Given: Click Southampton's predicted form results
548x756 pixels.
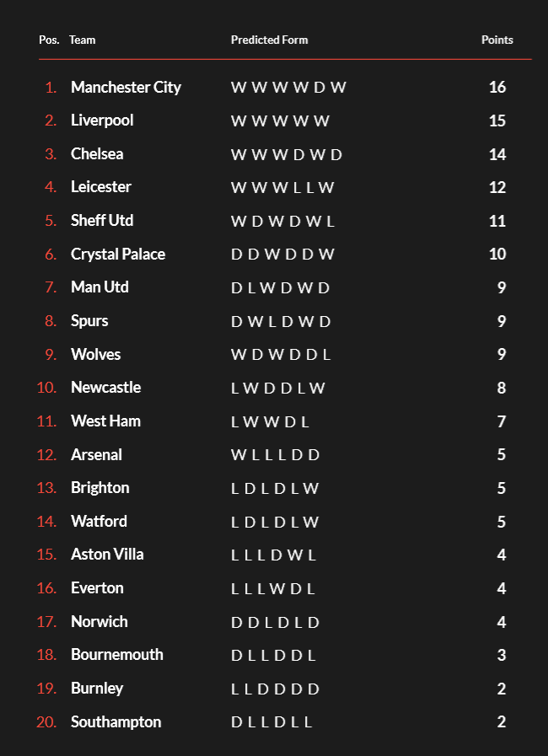Looking at the screenshot, I should pos(271,722).
